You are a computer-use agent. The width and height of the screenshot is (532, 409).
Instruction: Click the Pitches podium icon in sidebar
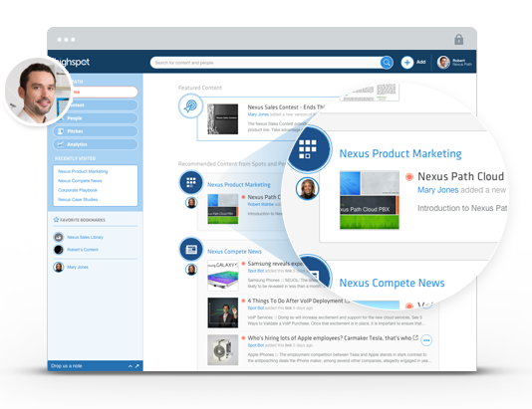coord(61,131)
